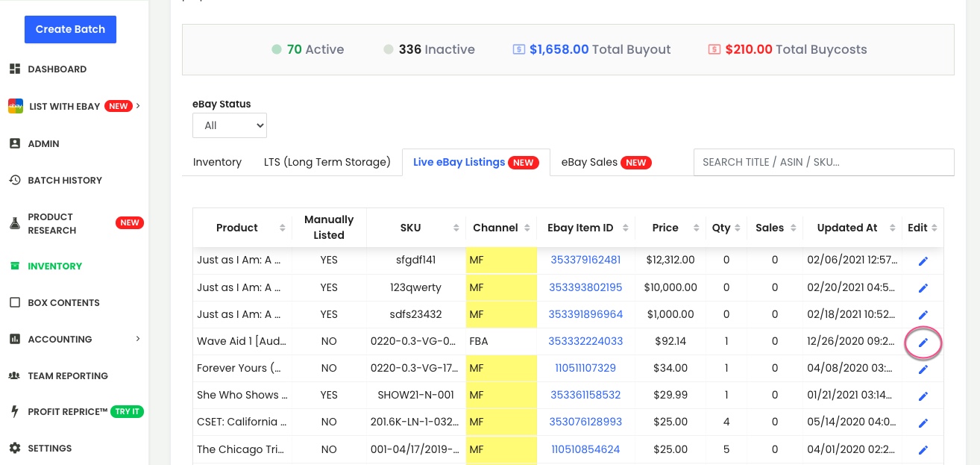980x465 pixels.
Task: Click the edit pencil for SKU sfgdf141
Action: (x=923, y=260)
